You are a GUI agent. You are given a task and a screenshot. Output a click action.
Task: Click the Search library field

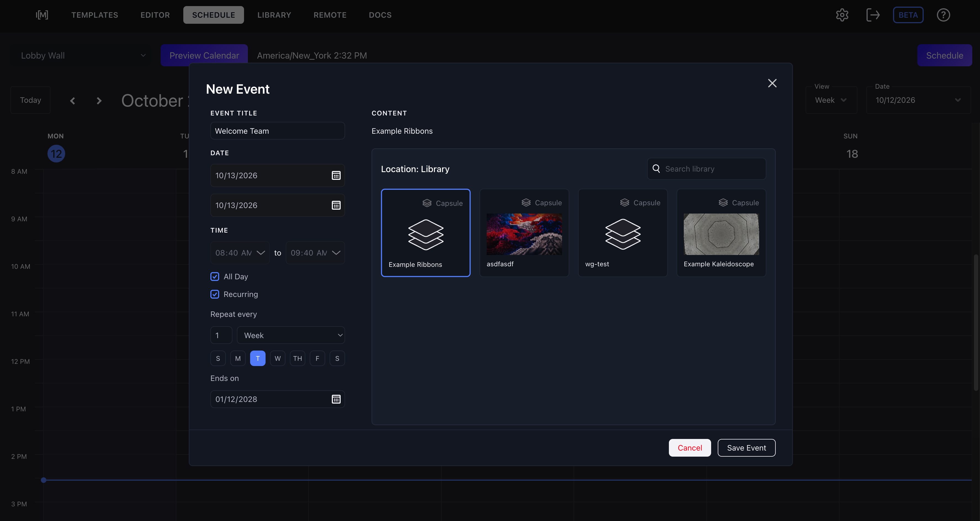coord(706,169)
